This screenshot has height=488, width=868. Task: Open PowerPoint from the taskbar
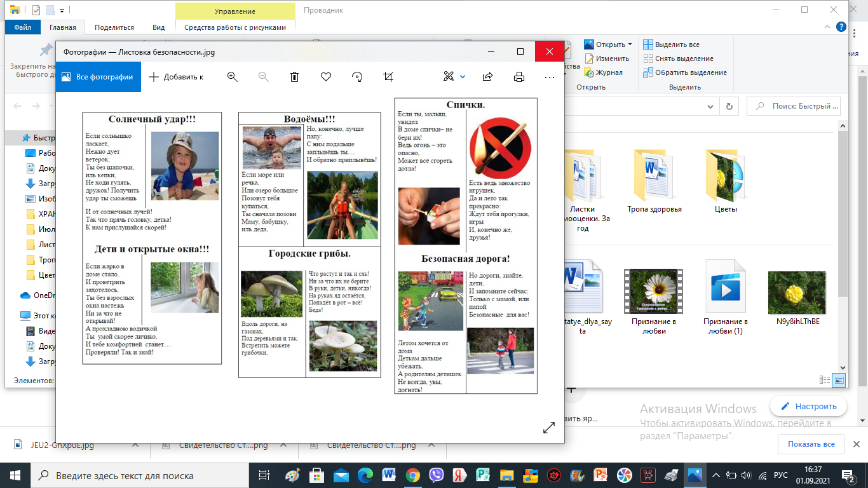tap(600, 475)
